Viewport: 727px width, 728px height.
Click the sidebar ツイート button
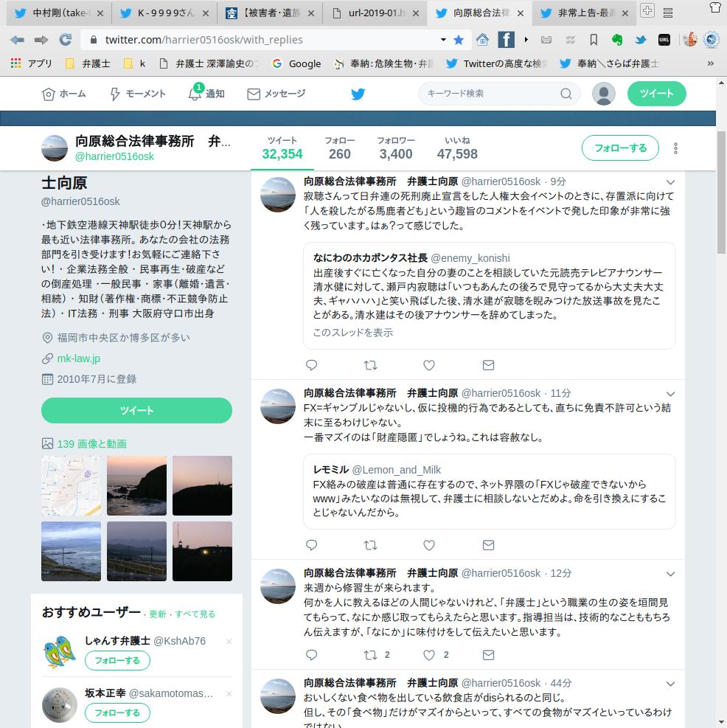tap(136, 410)
